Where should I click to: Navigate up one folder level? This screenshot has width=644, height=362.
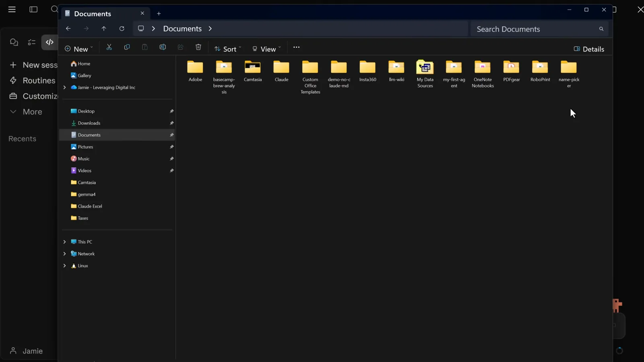pyautogui.click(x=104, y=29)
